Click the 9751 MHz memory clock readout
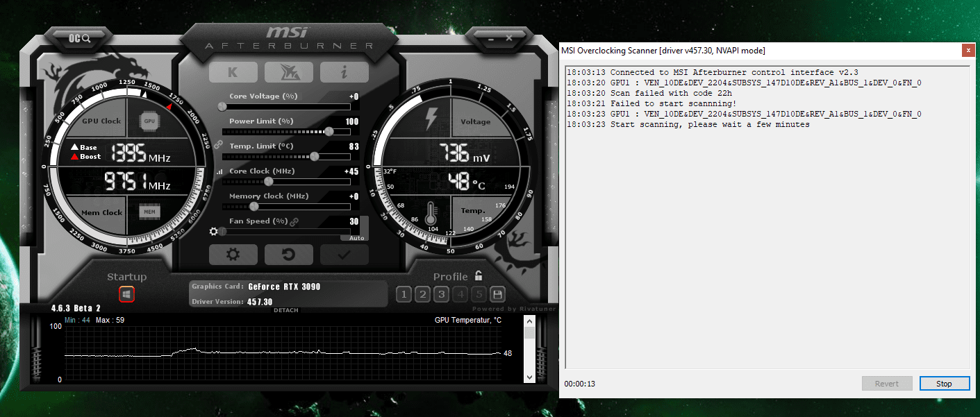The width and height of the screenshot is (980, 417). 138,182
